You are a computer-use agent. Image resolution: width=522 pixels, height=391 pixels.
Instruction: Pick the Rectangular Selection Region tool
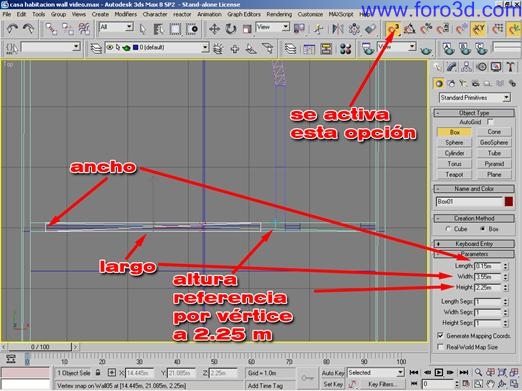coord(175,29)
